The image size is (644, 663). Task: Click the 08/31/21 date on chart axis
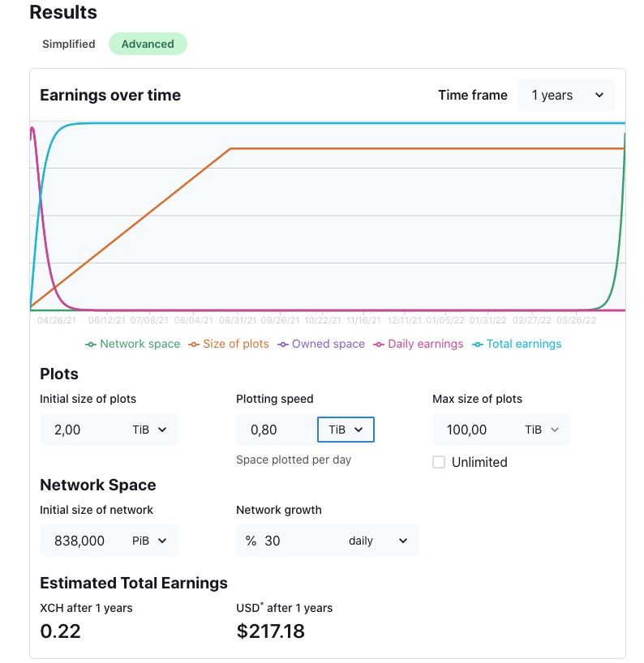pyautogui.click(x=238, y=320)
